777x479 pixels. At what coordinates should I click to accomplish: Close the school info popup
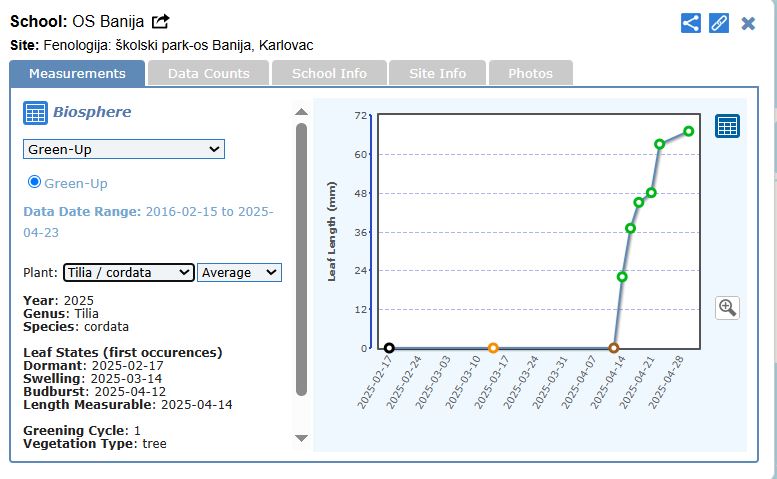[748, 23]
